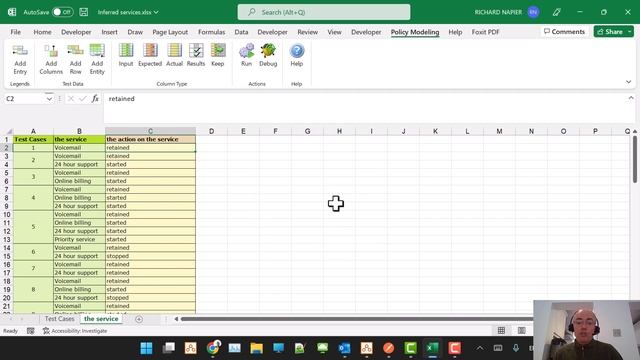640x360 pixels.
Task: Open Policy Modeling Help
Action: (297, 55)
